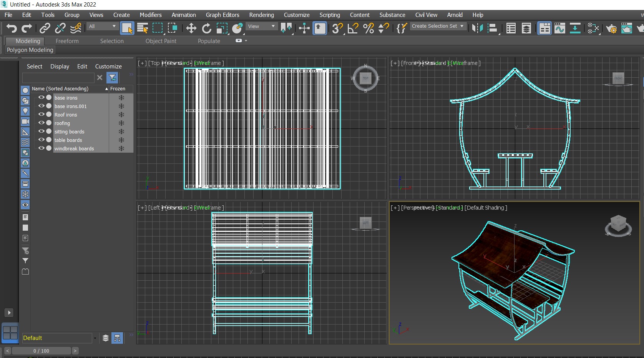Click the Display menu in Scene Explorer

click(60, 67)
